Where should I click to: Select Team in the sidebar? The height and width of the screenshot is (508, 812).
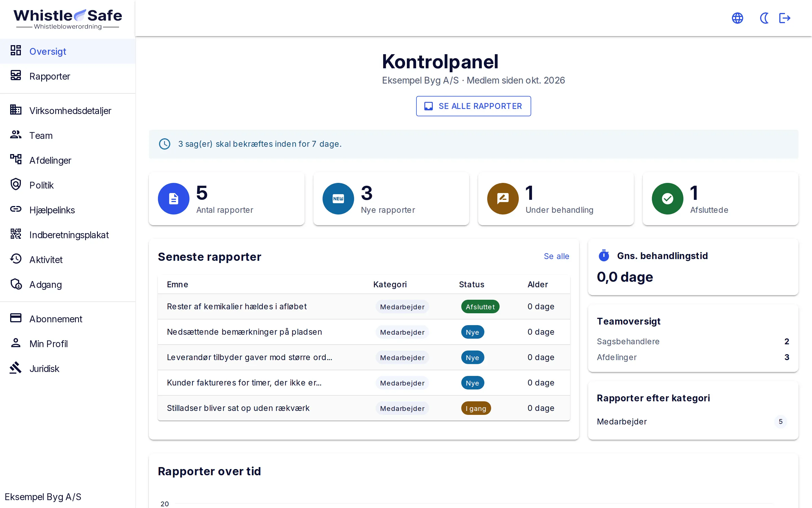68,135
